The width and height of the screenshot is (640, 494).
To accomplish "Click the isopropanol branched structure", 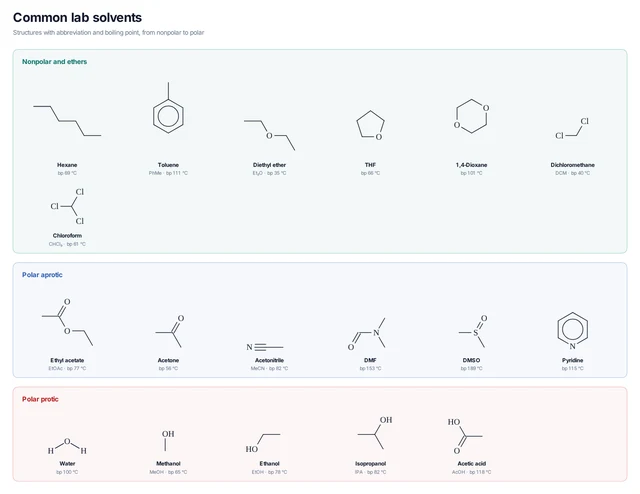I will 375,433.
